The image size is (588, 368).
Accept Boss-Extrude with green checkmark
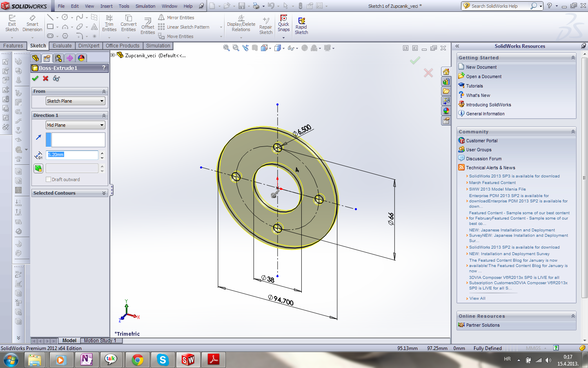(35, 79)
